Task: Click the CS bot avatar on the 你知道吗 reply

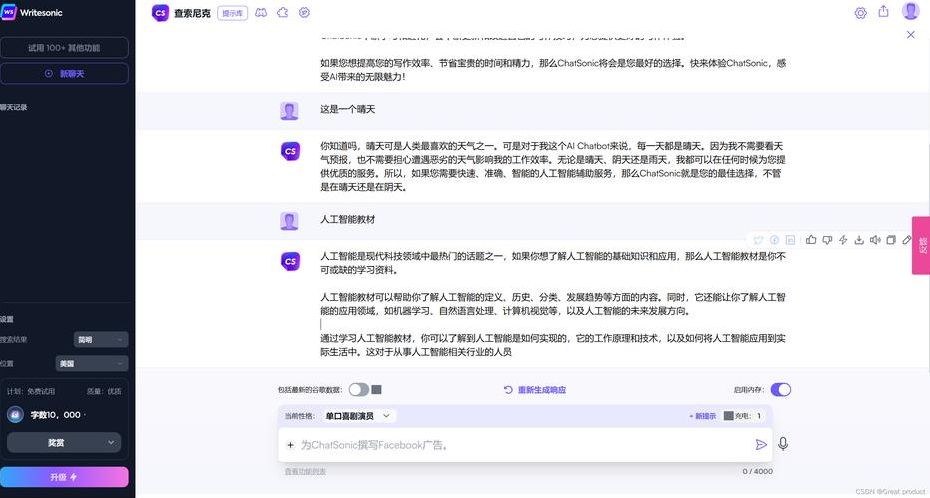Action: click(290, 151)
